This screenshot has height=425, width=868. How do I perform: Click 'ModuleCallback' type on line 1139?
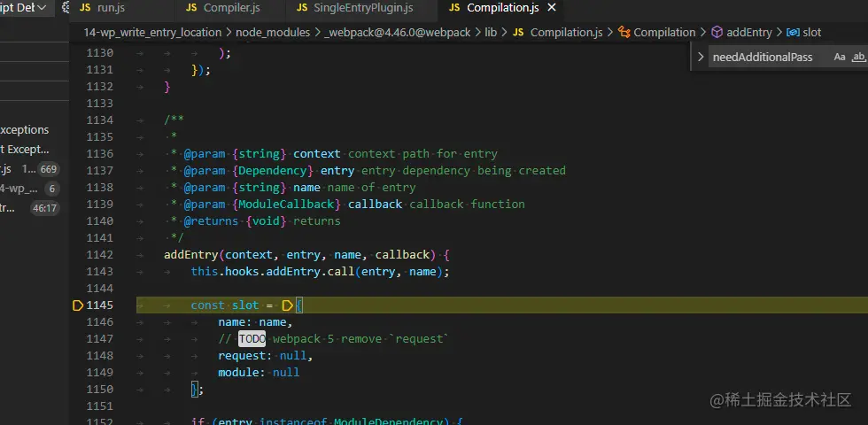click(286, 205)
